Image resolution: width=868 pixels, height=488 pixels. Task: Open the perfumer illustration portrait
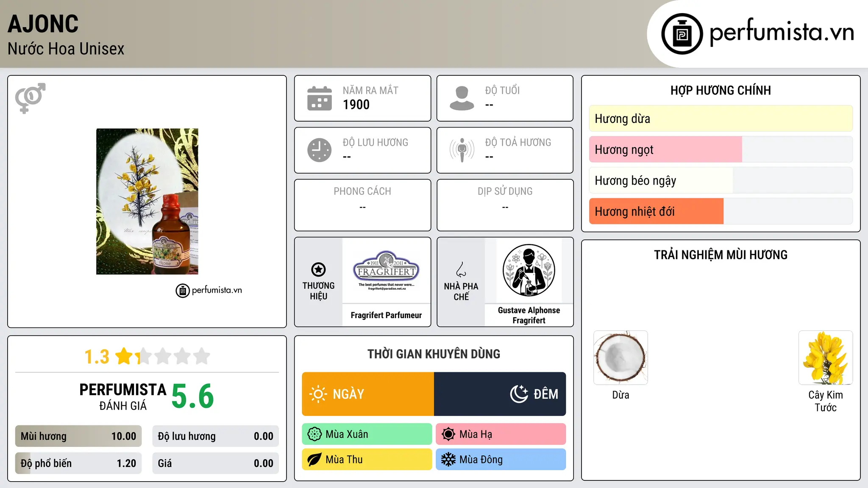click(x=529, y=270)
